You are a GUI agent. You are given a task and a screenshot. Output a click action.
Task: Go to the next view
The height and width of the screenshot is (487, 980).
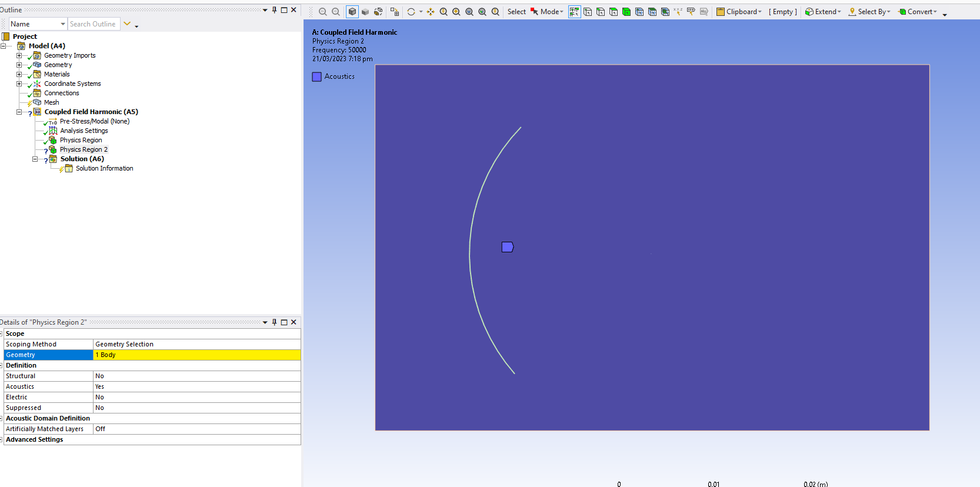click(336, 12)
